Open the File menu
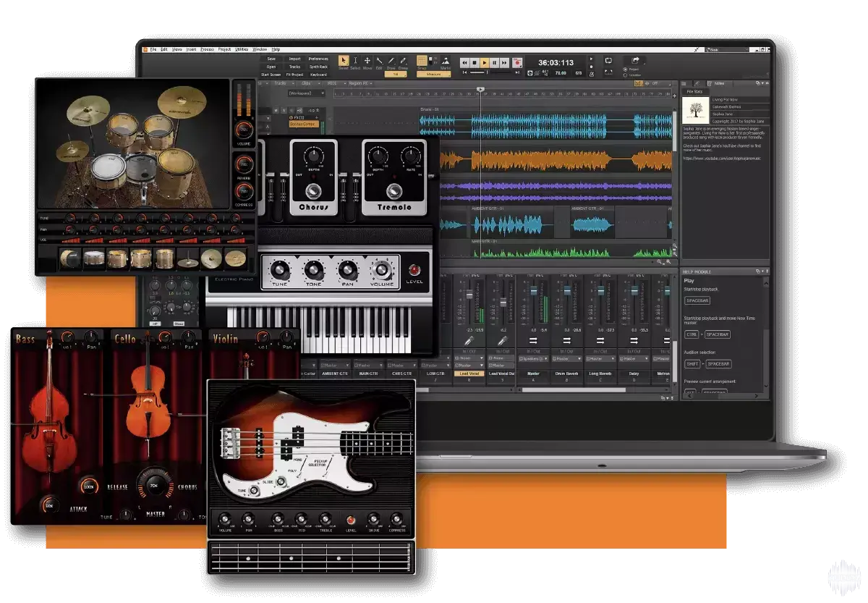The height and width of the screenshot is (603, 868). click(153, 49)
